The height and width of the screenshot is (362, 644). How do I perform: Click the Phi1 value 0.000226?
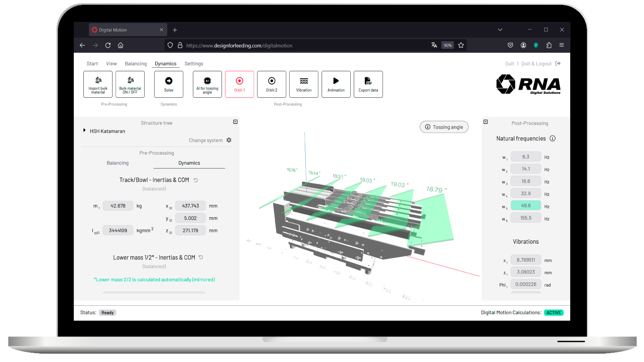tap(526, 284)
